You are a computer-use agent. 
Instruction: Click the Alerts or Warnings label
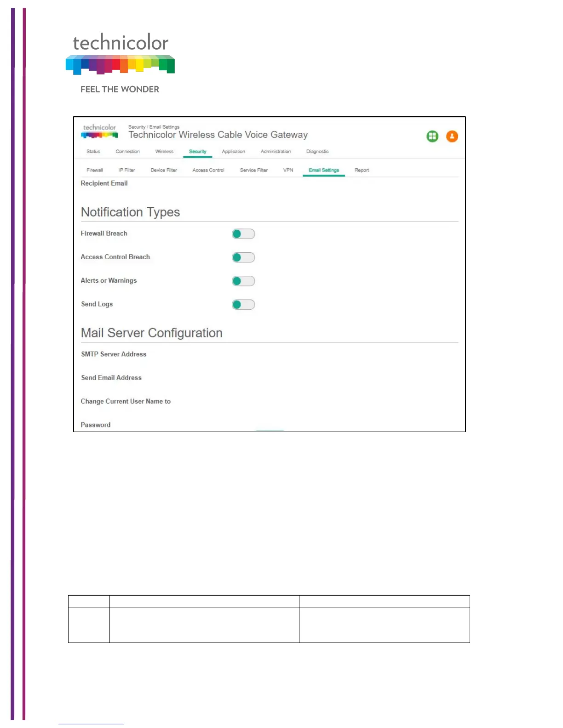pyautogui.click(x=109, y=281)
